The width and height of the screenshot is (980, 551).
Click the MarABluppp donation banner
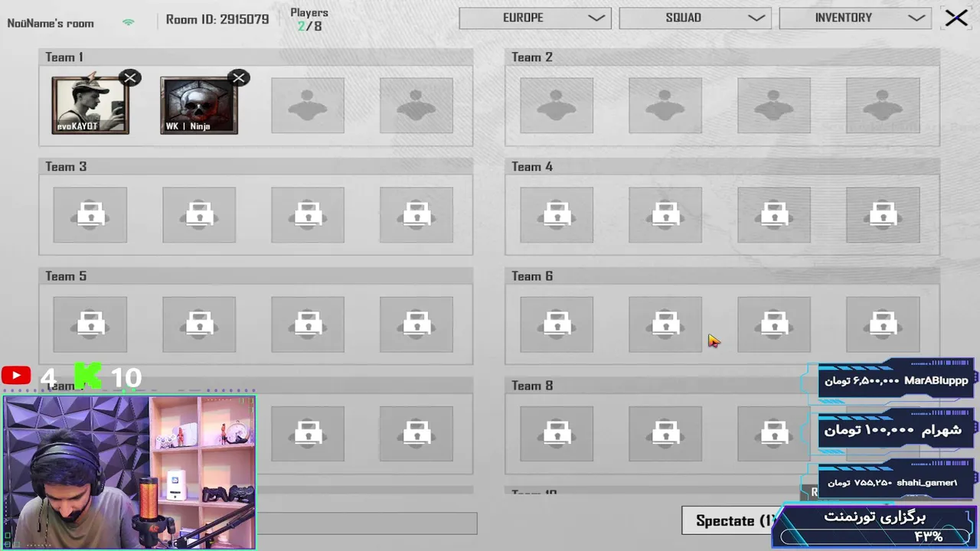[896, 380]
